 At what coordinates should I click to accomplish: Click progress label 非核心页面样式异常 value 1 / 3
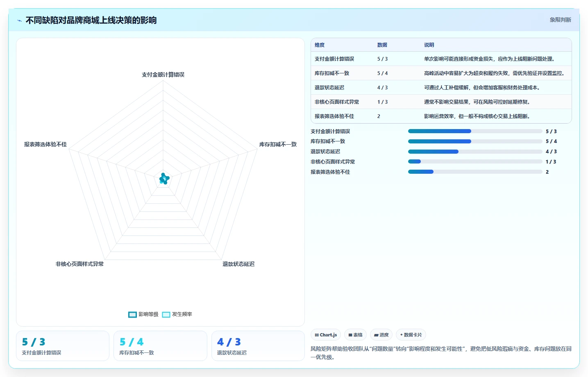coord(551,162)
